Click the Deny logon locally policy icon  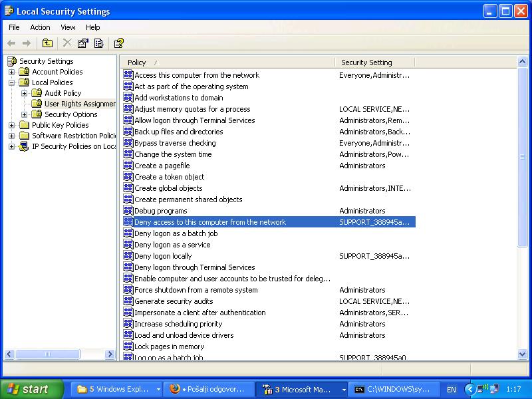click(x=128, y=256)
